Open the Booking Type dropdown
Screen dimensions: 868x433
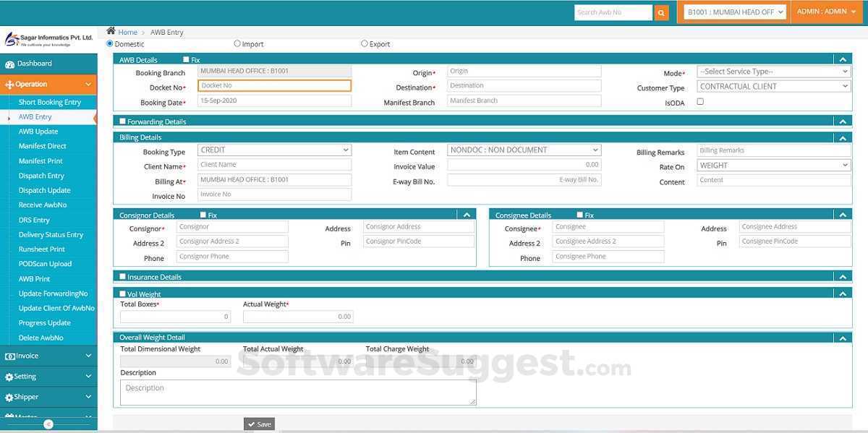pyautogui.click(x=274, y=150)
